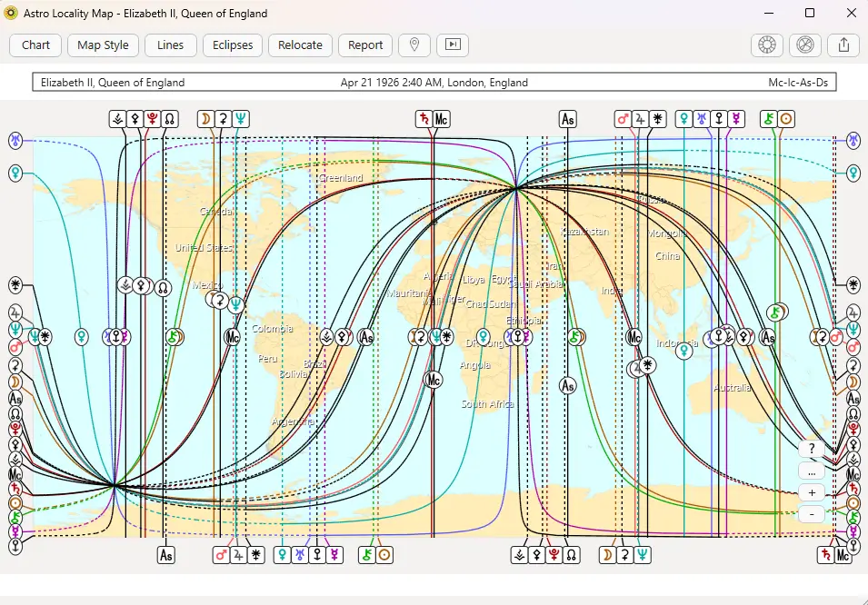Click the Greenland map label
Viewport: 868px width, 605px height.
coord(341,178)
